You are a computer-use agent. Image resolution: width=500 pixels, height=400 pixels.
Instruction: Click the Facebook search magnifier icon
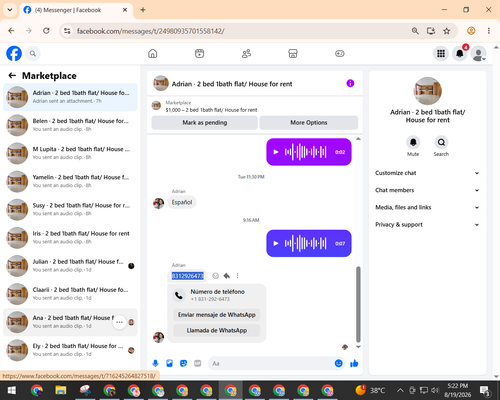point(33,53)
